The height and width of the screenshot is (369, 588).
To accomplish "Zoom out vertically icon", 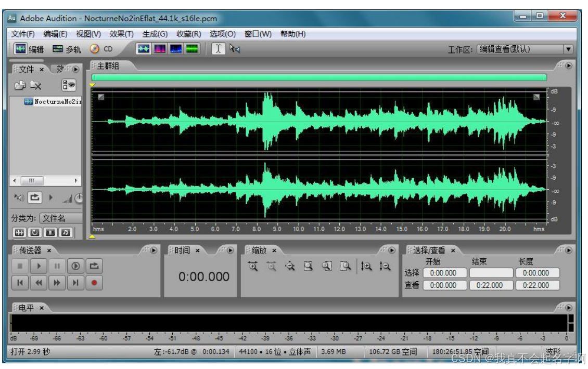I will [x=385, y=266].
